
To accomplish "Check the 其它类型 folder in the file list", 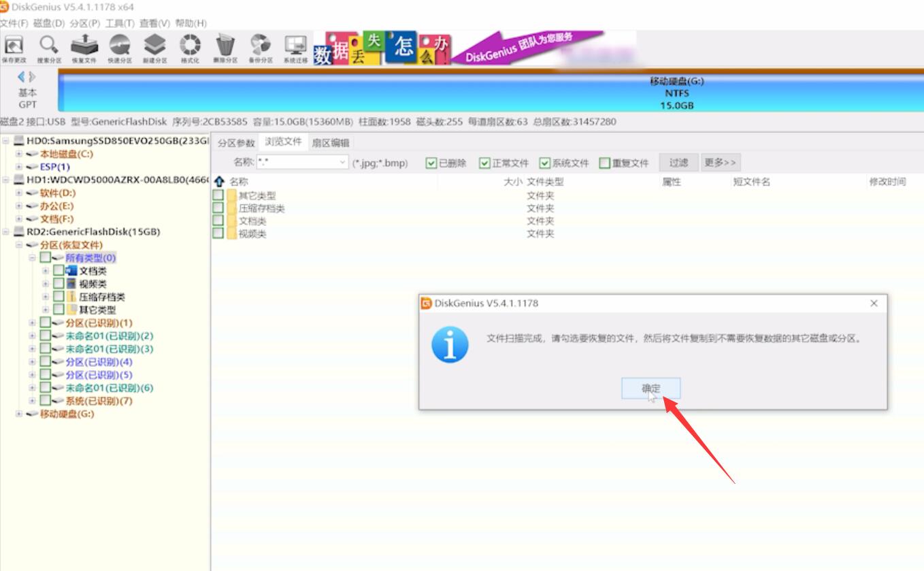I will [x=218, y=195].
